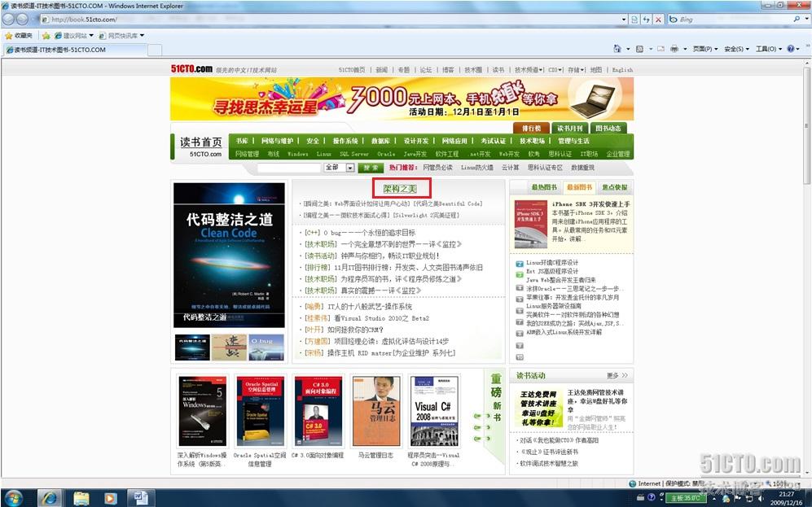The height and width of the screenshot is (507, 812).
Task: Open media player icon on taskbar
Action: [x=110, y=498]
